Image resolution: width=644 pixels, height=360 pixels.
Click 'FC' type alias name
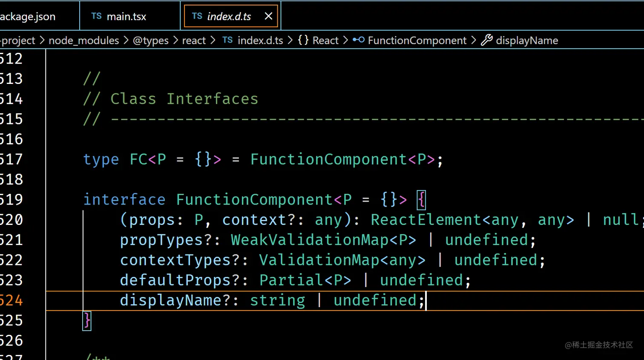point(138,159)
